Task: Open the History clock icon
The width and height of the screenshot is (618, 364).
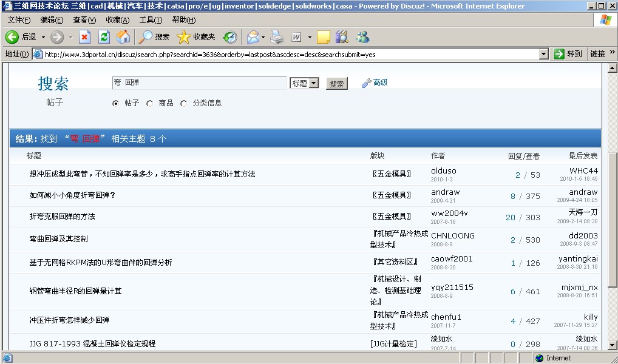Action: (230, 37)
